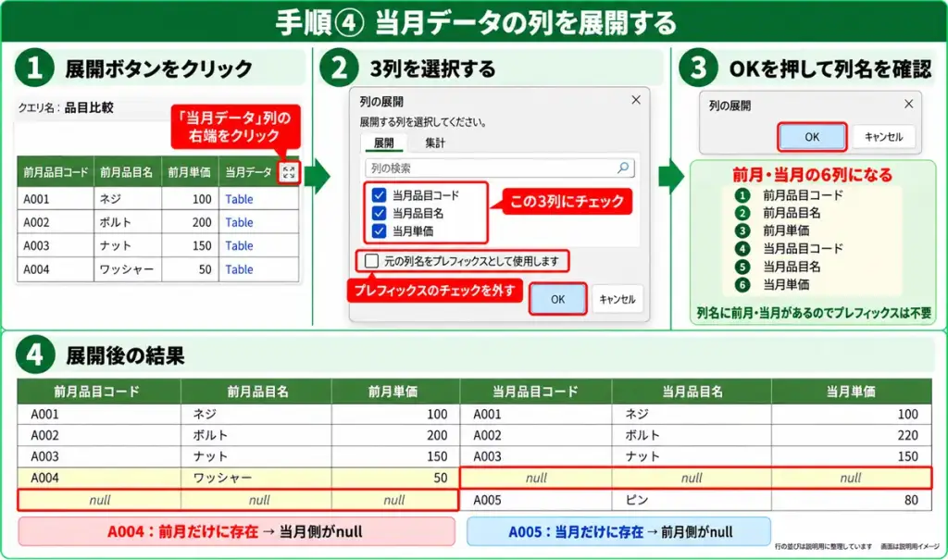This screenshot has height=560, width=948.
Task: Open the Table link in the A003 row
Action: point(240,245)
